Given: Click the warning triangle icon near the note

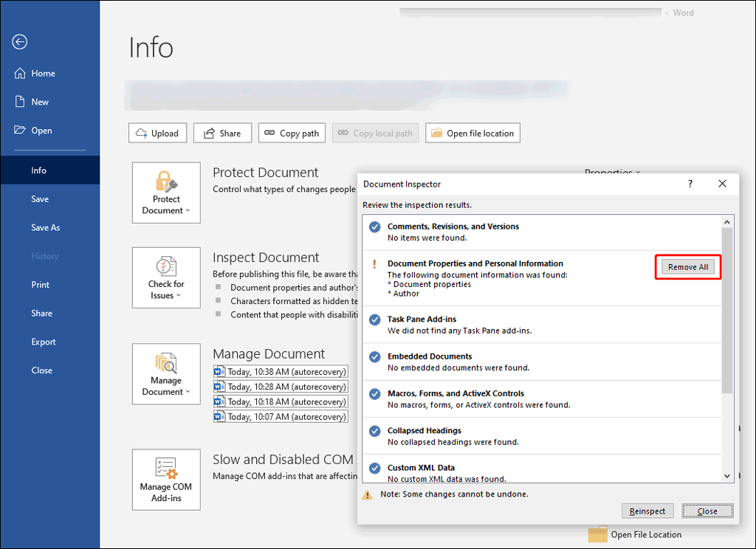Looking at the screenshot, I should point(368,495).
